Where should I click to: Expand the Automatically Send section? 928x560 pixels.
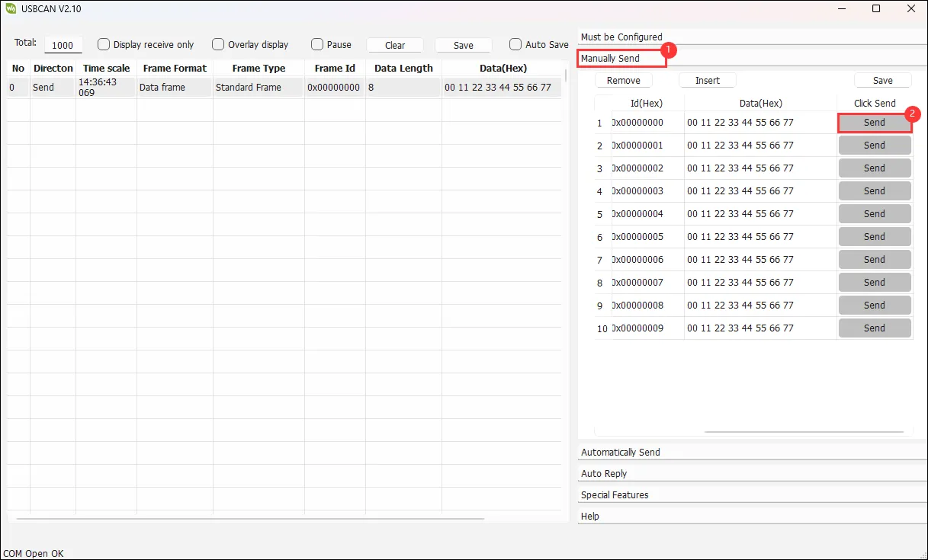pyautogui.click(x=621, y=452)
